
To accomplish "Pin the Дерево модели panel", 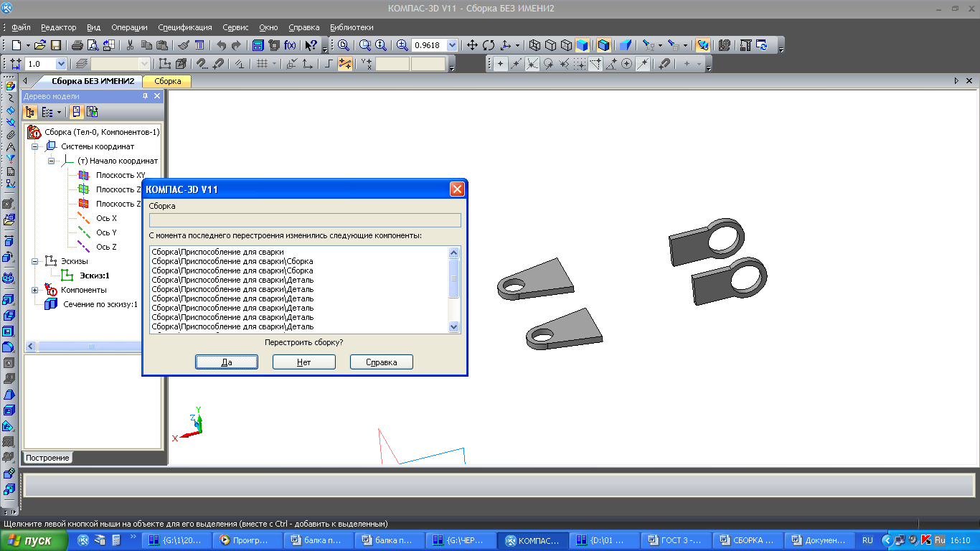I will point(145,96).
